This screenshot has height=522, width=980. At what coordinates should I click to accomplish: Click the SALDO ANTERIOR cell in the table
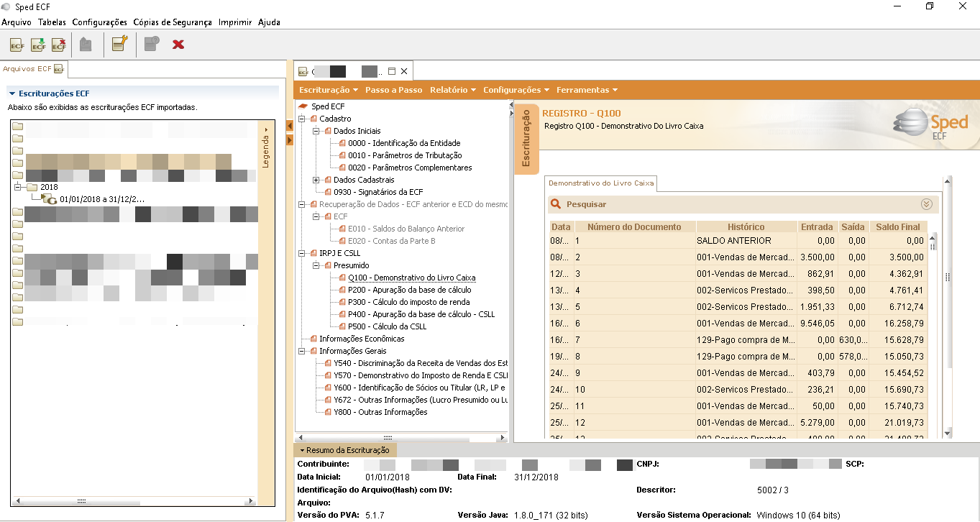(x=746, y=241)
